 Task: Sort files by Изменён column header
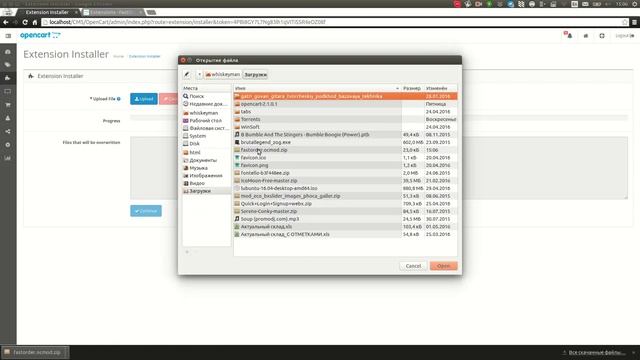440,88
